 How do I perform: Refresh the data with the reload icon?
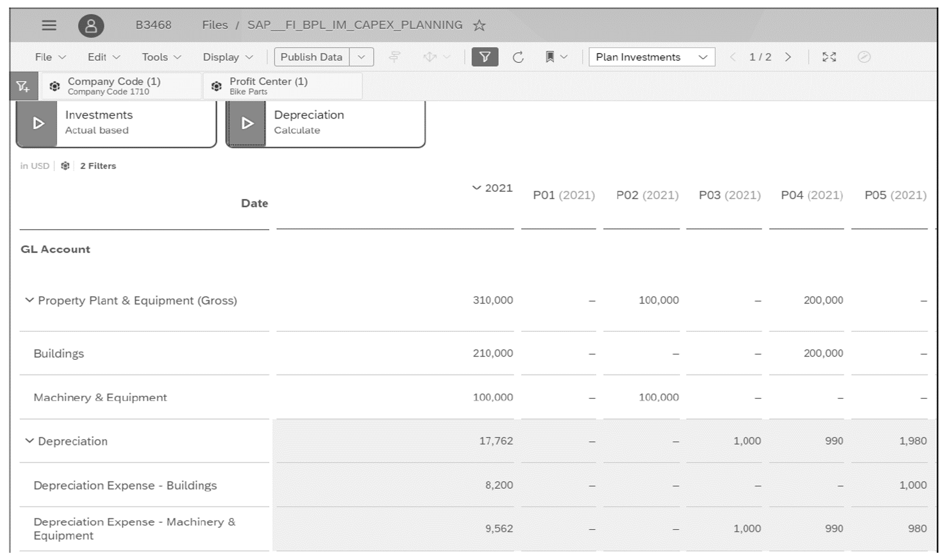518,57
